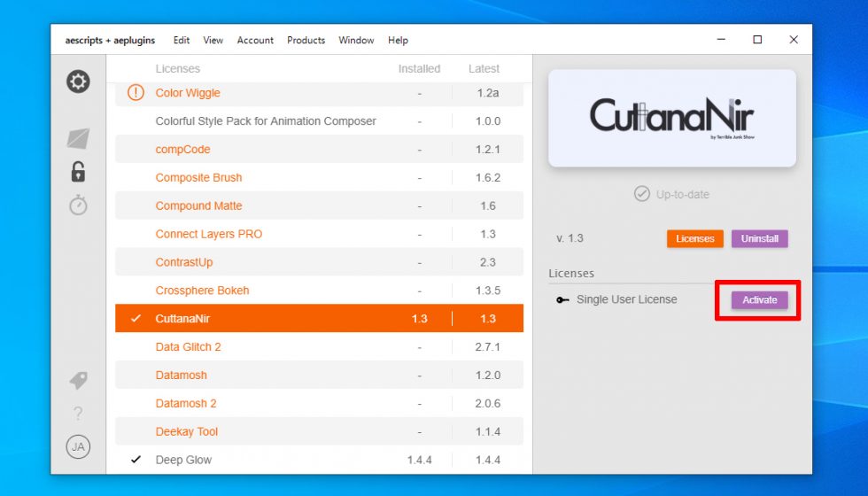The image size is (868, 496).
Task: Minimize the aescripts window
Action: [721, 39]
